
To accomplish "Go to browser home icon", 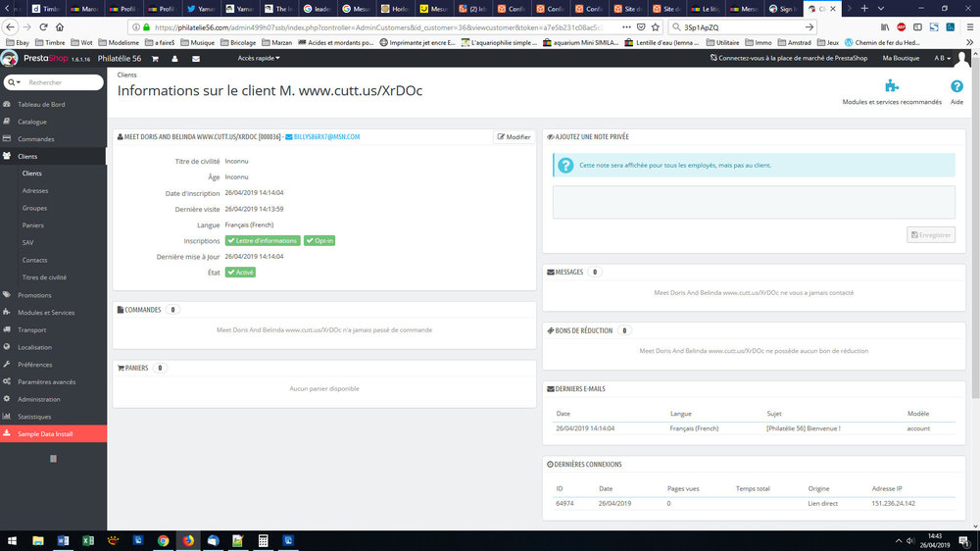I will coord(60,26).
